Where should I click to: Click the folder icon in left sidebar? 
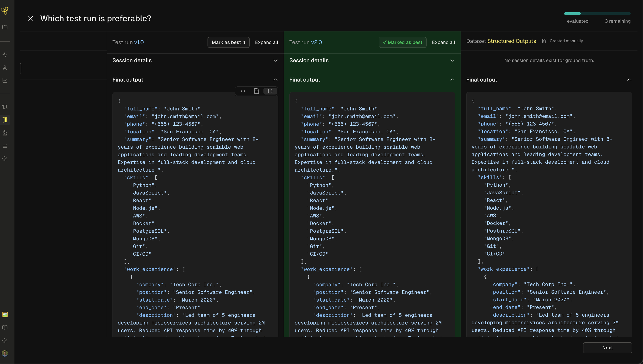(x=5, y=27)
